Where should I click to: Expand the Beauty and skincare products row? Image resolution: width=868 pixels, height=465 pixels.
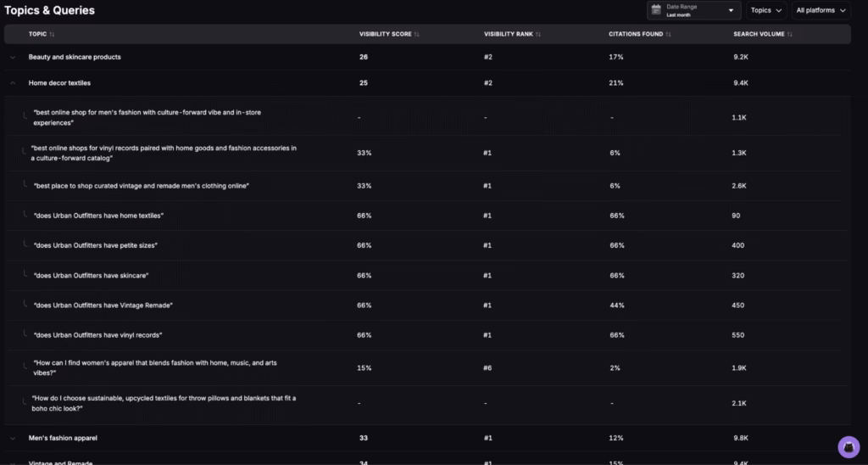(13, 57)
